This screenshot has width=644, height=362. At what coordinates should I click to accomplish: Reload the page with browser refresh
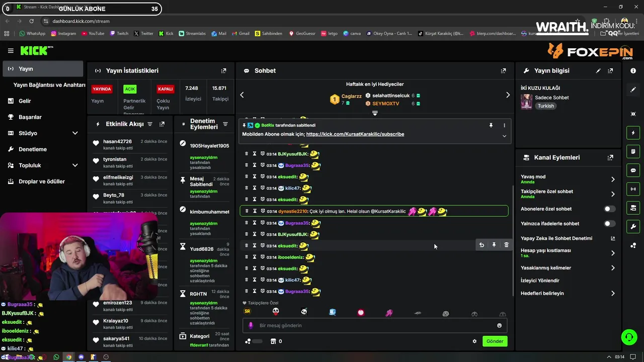click(32, 21)
